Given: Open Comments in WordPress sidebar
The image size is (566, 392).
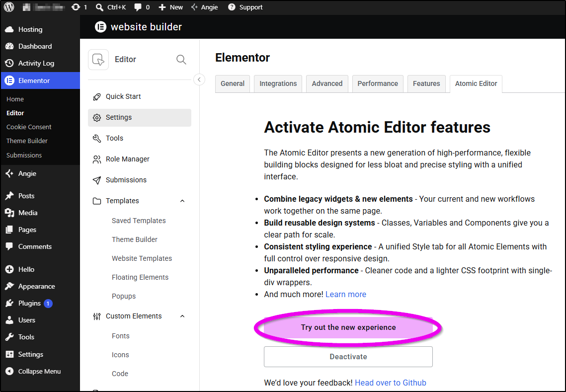Looking at the screenshot, I should (x=40, y=246).
